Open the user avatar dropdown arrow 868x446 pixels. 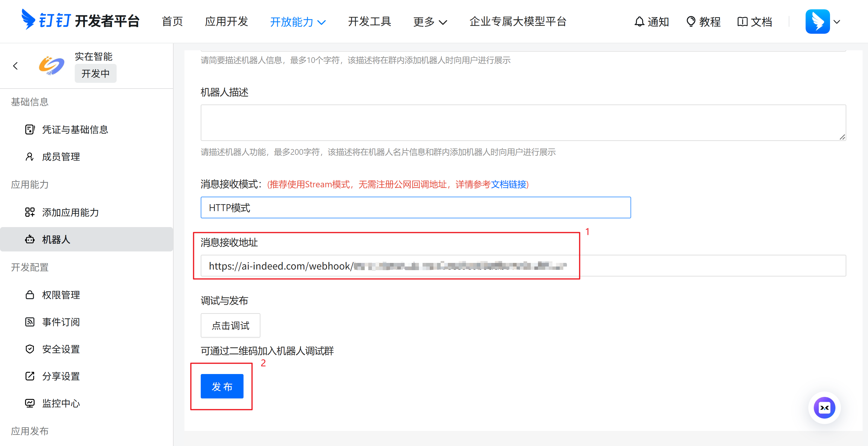click(x=837, y=22)
